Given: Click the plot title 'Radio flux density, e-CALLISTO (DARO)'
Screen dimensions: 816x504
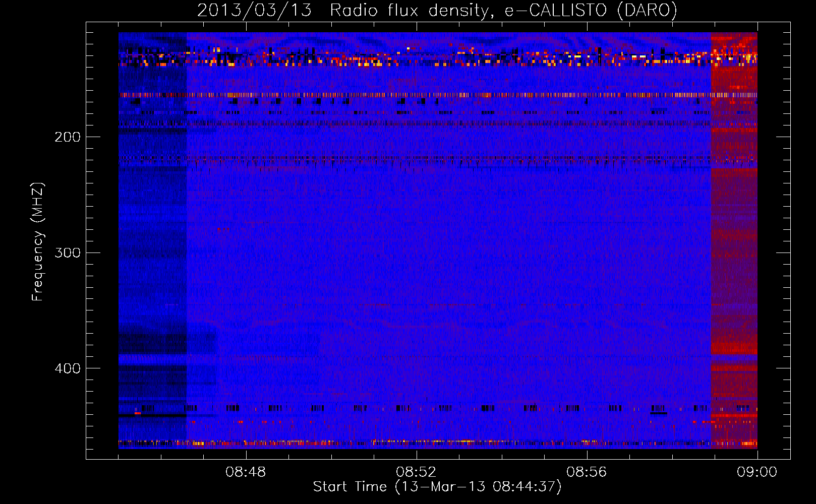Looking at the screenshot, I should click(x=503, y=10).
